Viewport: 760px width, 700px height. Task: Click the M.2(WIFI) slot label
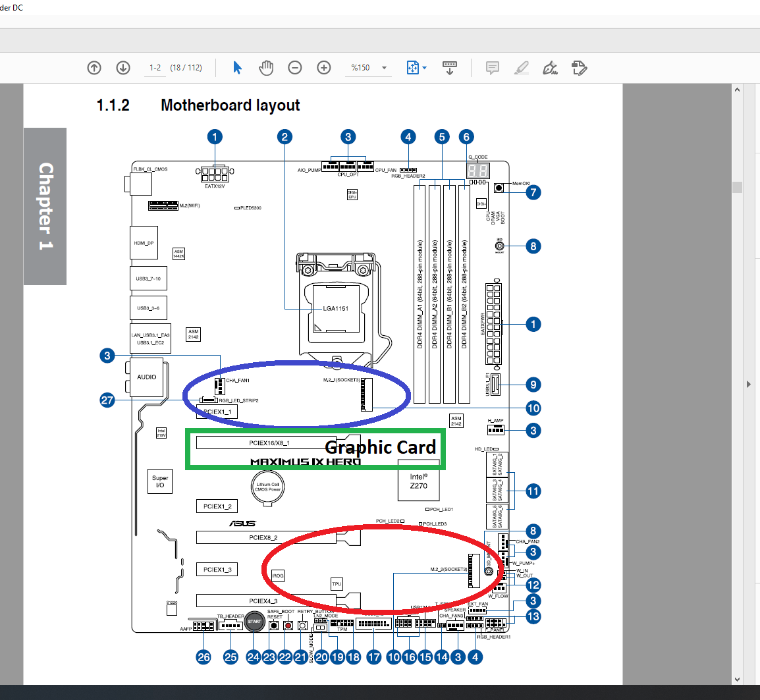190,205
